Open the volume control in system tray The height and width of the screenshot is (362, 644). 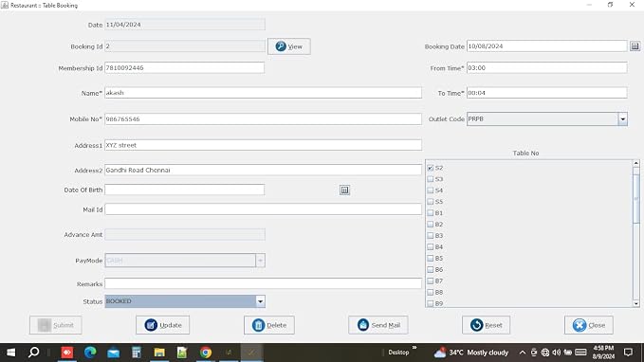tap(557, 353)
